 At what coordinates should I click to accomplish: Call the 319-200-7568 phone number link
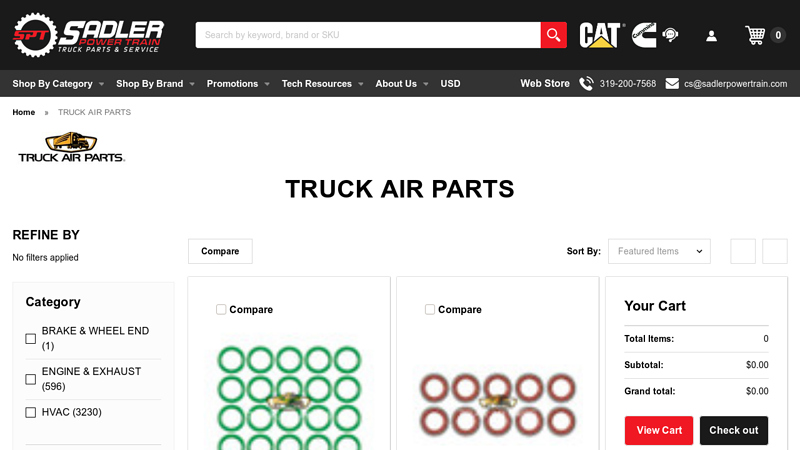pos(628,83)
